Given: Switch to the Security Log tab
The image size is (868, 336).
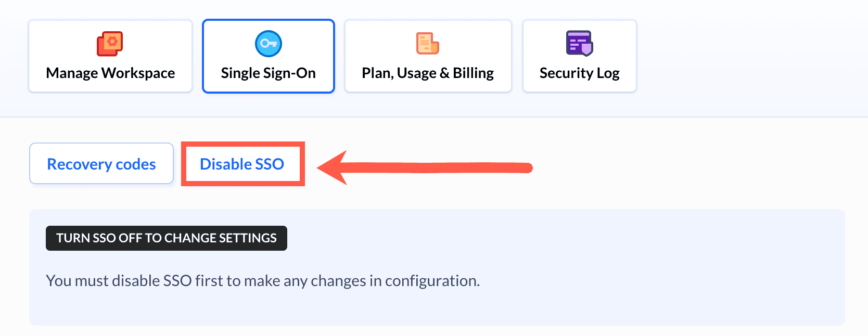Looking at the screenshot, I should 579,56.
